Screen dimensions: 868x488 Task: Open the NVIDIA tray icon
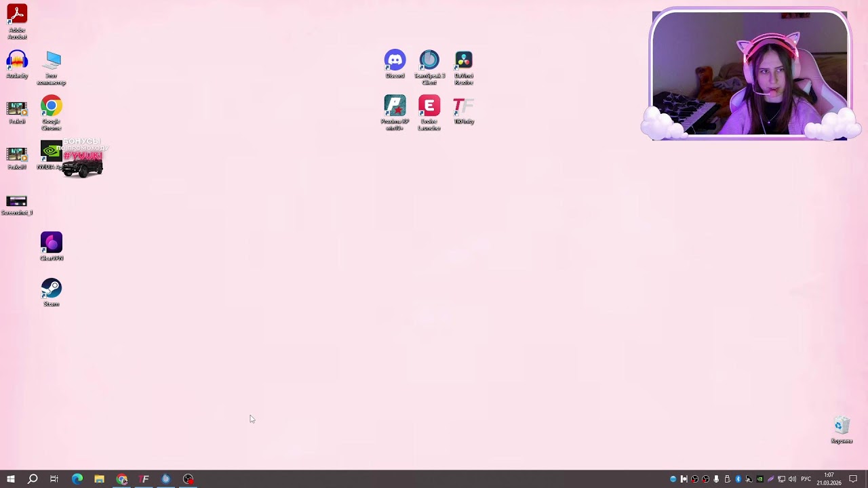(x=759, y=479)
